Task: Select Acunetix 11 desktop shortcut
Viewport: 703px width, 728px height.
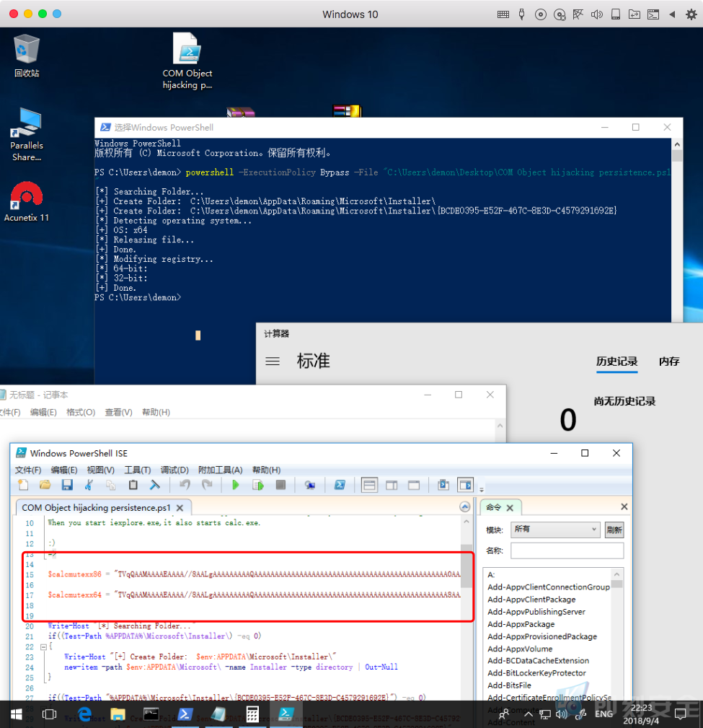Action: [x=27, y=201]
